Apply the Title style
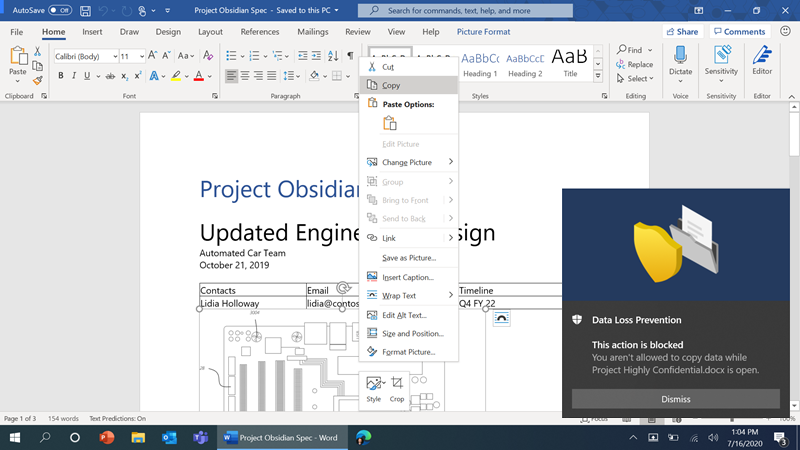 [x=570, y=64]
